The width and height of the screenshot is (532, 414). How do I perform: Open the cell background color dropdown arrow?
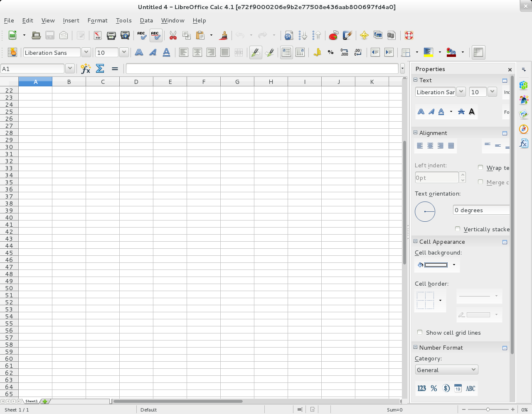click(454, 265)
